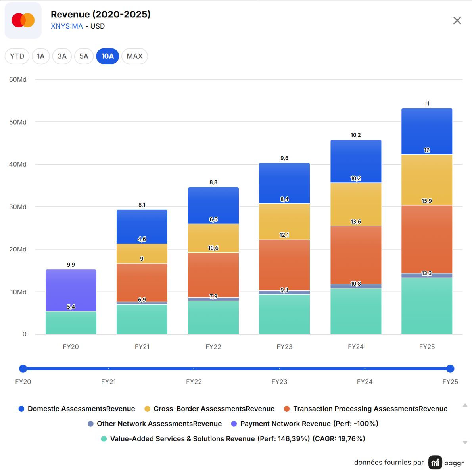Image resolution: width=472 pixels, height=476 pixels.
Task: Click the baggr brand name text
Action: (x=454, y=463)
